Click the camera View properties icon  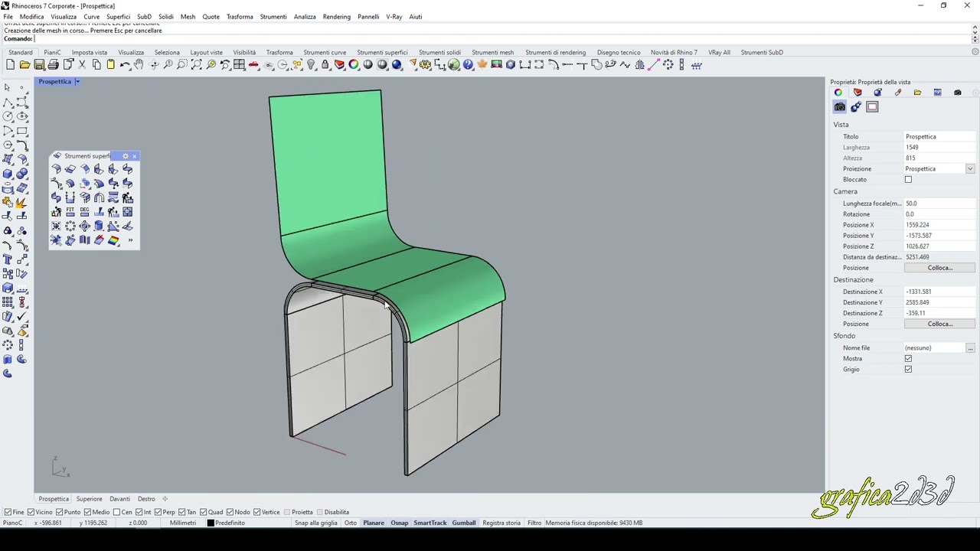tap(840, 107)
